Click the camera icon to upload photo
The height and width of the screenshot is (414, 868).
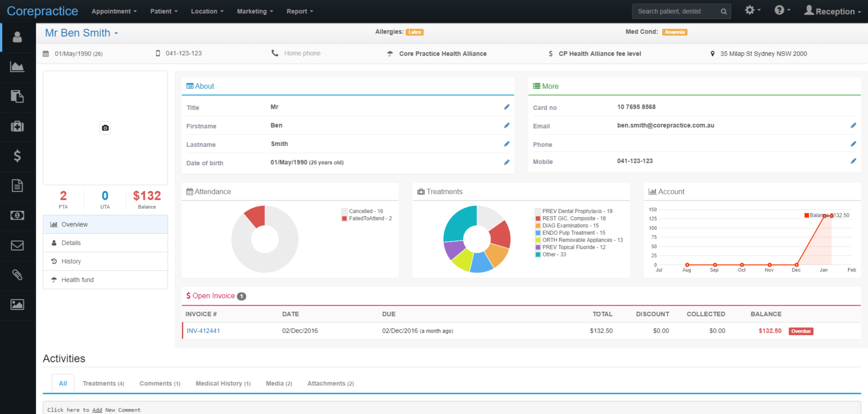(105, 128)
